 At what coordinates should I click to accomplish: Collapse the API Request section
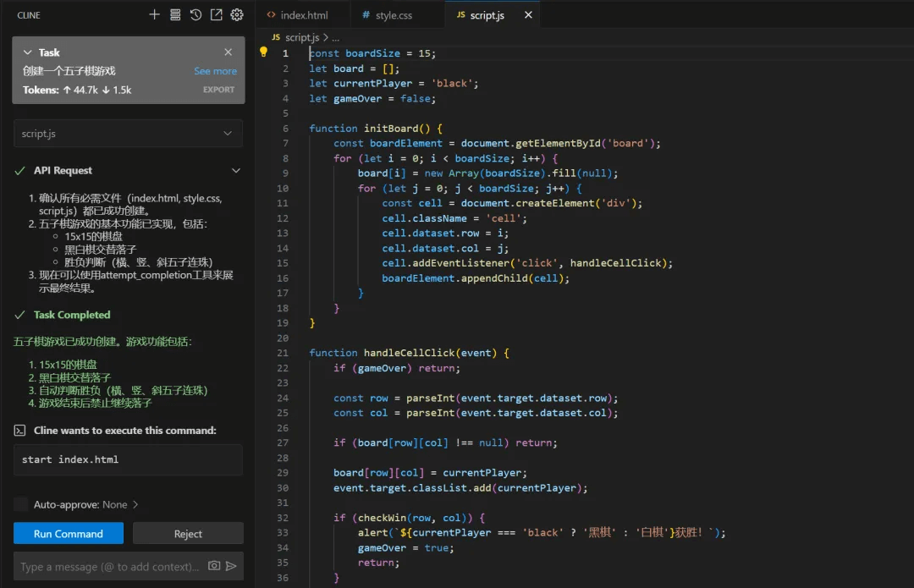click(235, 171)
